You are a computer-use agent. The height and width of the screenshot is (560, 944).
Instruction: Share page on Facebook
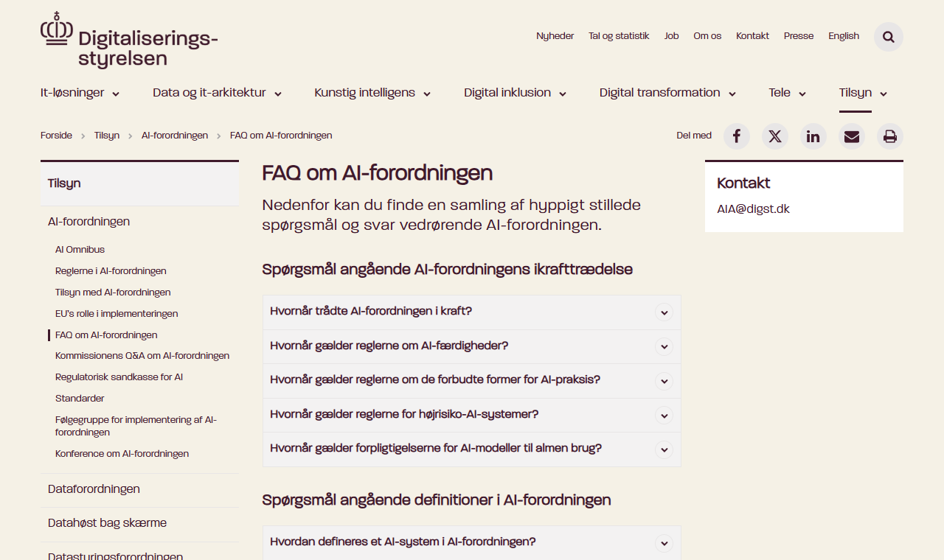737,136
